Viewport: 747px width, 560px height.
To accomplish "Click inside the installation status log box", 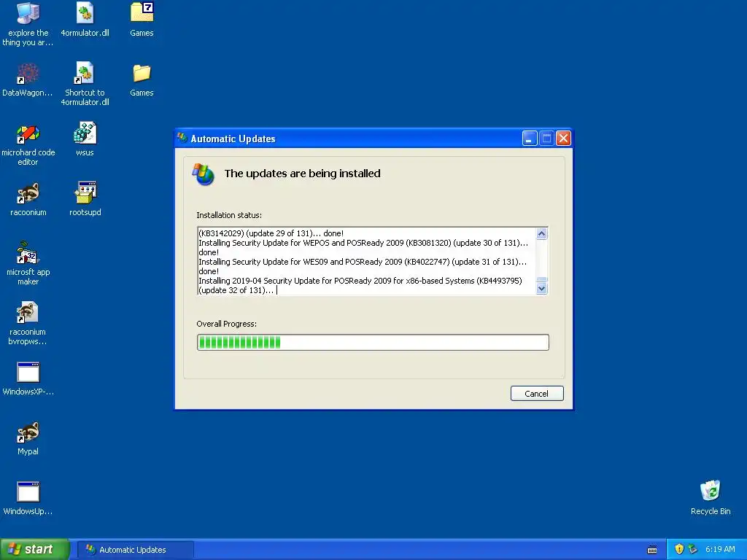I will (x=367, y=262).
